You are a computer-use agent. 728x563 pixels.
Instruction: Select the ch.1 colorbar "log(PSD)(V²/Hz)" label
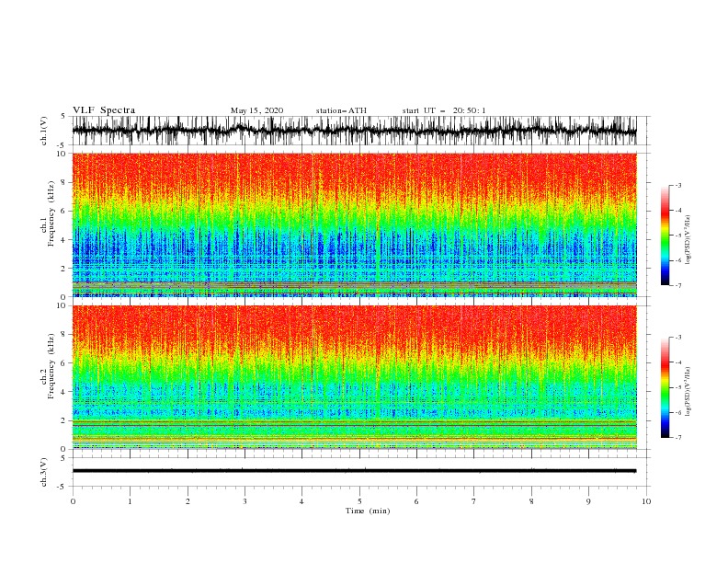(x=688, y=240)
